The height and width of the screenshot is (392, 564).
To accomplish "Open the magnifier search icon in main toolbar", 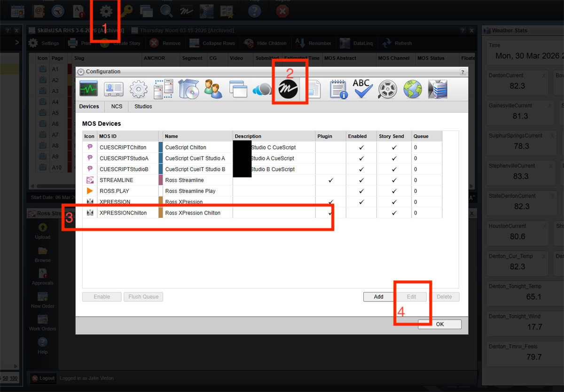I will tap(166, 11).
